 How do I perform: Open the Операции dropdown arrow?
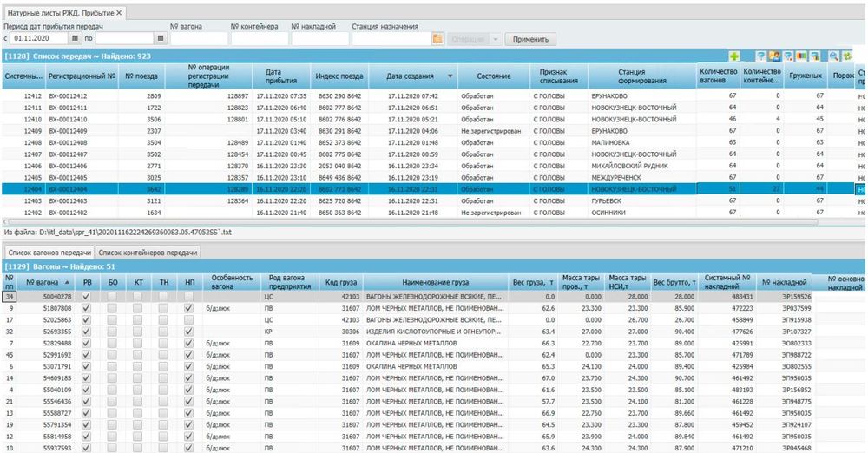pos(496,39)
